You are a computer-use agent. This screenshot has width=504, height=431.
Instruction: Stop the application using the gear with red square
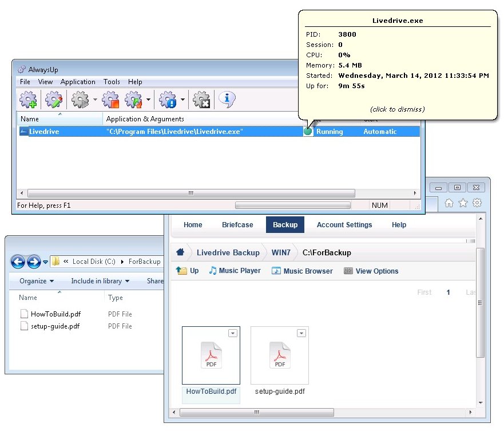(x=110, y=100)
